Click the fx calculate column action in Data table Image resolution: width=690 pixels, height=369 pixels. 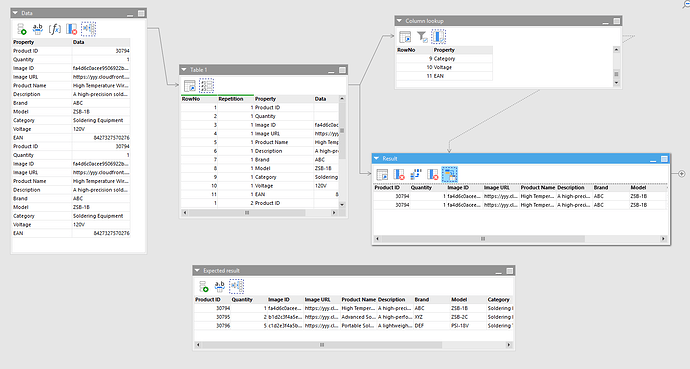(x=55, y=29)
